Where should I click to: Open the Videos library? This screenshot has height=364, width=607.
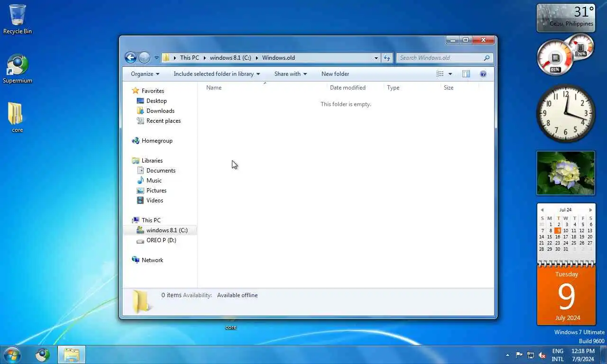150,200
